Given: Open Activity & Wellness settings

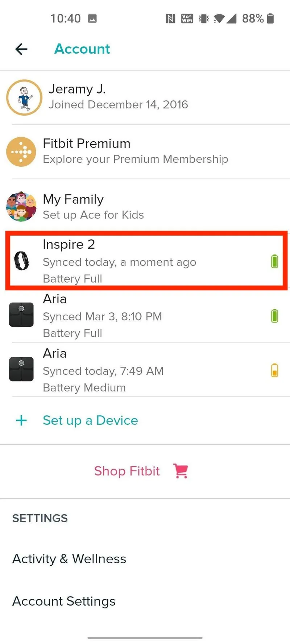Looking at the screenshot, I should click(x=69, y=559).
